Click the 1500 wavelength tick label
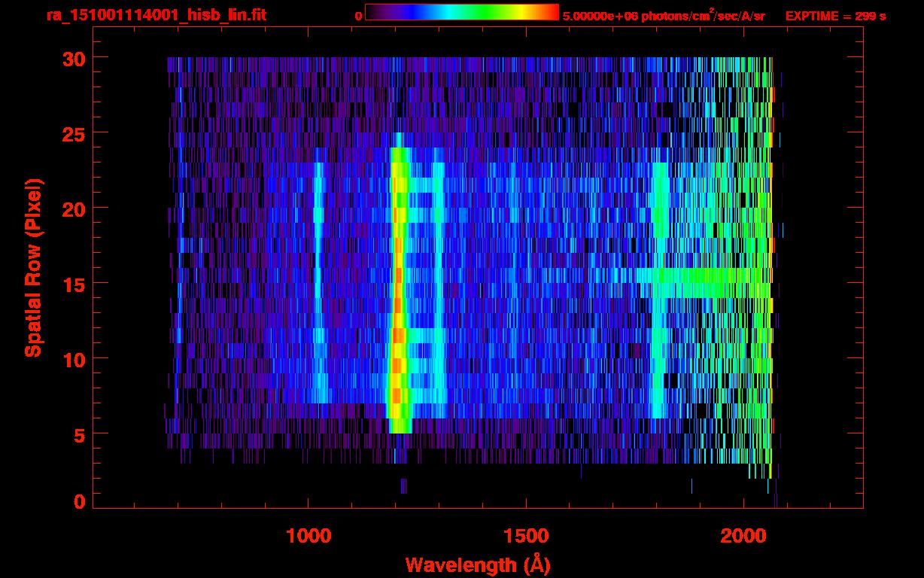This screenshot has width=924, height=578. (526, 535)
